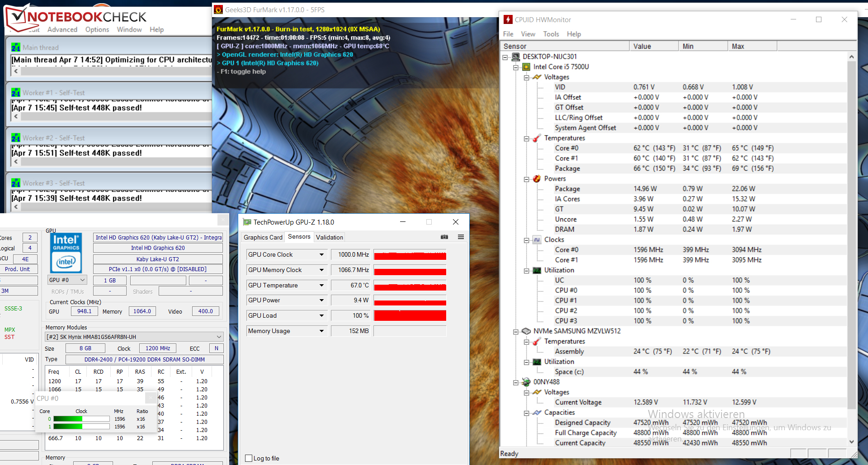Collapse the Powers section in HWMonitor
The image size is (868, 465).
coord(527,179)
